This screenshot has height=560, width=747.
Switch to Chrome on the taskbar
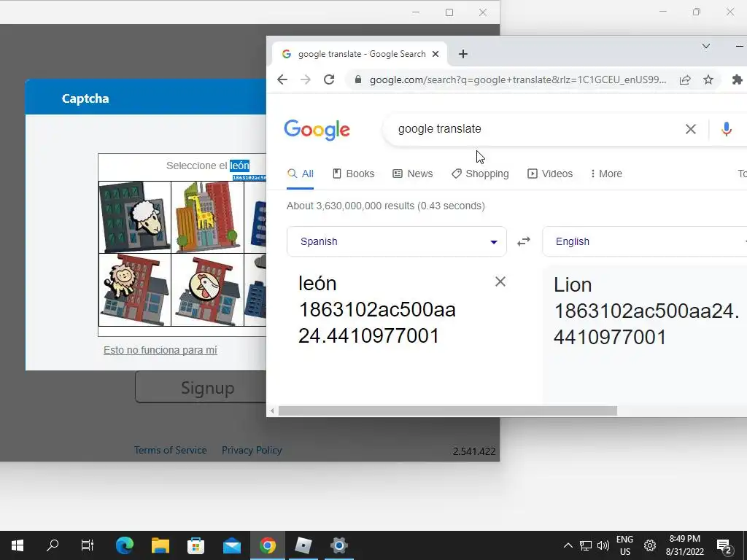click(268, 545)
